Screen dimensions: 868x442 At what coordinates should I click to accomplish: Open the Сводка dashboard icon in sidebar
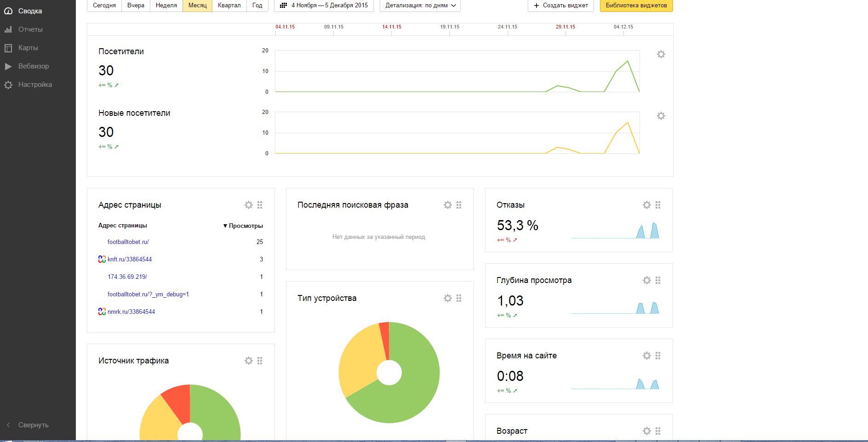coord(8,11)
